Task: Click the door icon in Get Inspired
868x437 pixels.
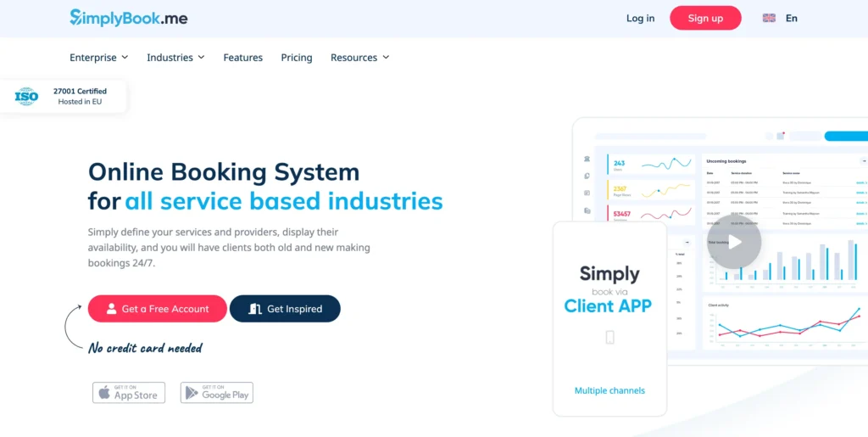Action: click(254, 309)
